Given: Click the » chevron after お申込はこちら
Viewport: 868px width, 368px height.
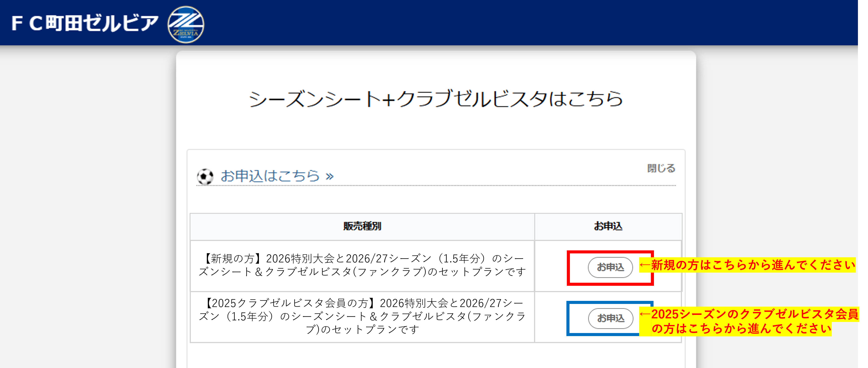Looking at the screenshot, I should click(x=330, y=176).
